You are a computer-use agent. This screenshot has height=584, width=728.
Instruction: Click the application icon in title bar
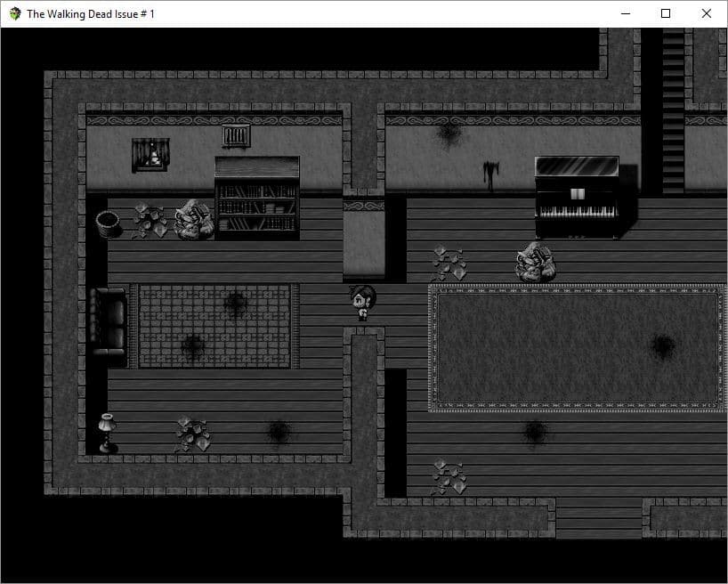point(15,14)
